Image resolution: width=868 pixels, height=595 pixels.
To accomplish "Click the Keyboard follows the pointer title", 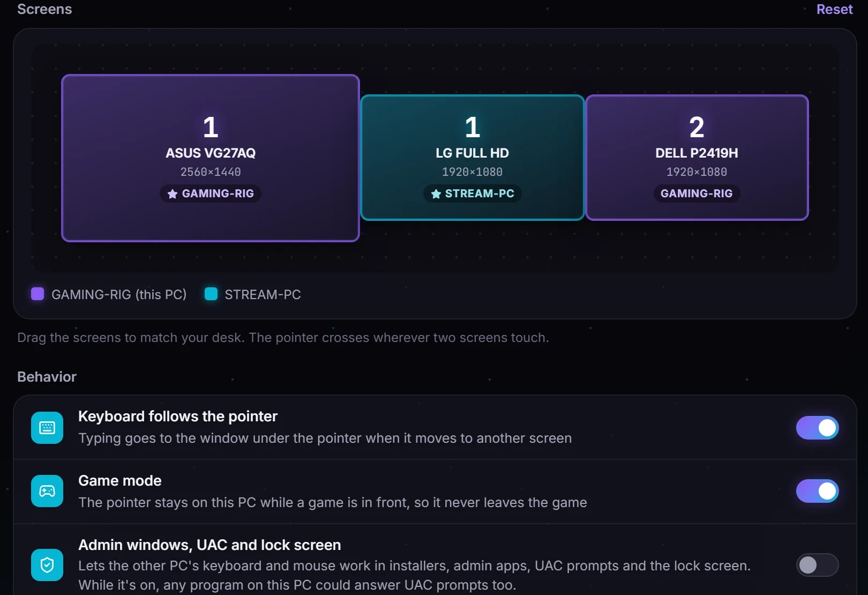I will [178, 416].
